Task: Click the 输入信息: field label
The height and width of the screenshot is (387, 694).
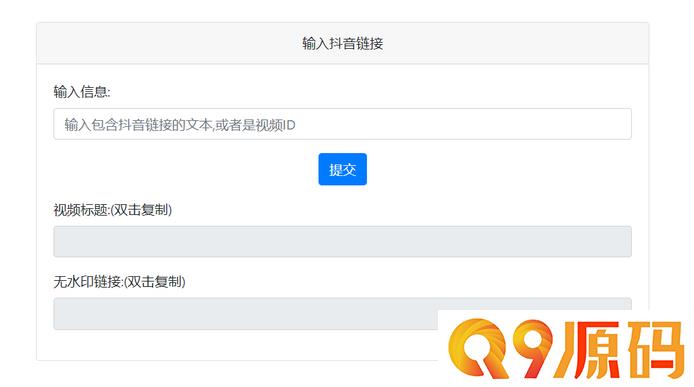Action: click(82, 92)
